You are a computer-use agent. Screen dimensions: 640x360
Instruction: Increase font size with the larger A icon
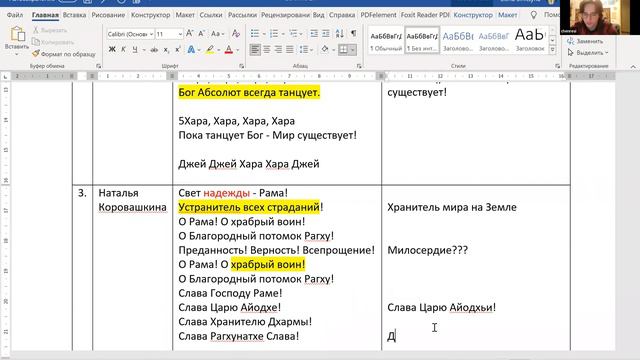(189, 33)
